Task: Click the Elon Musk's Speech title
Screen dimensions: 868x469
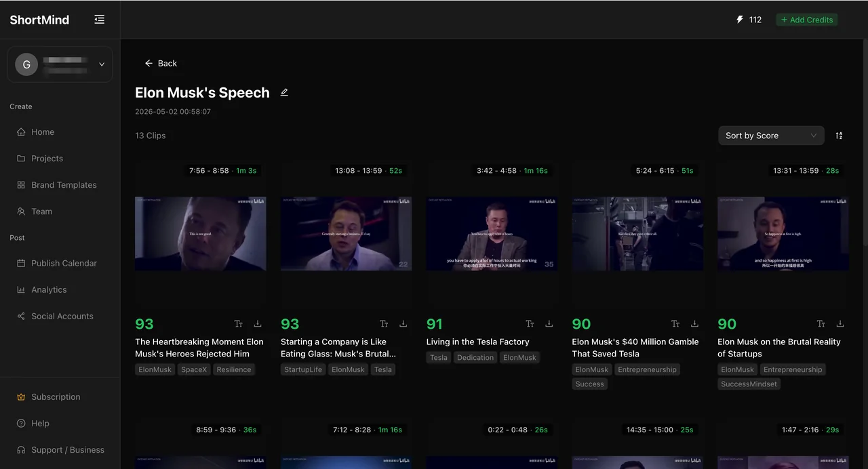Action: (202, 93)
